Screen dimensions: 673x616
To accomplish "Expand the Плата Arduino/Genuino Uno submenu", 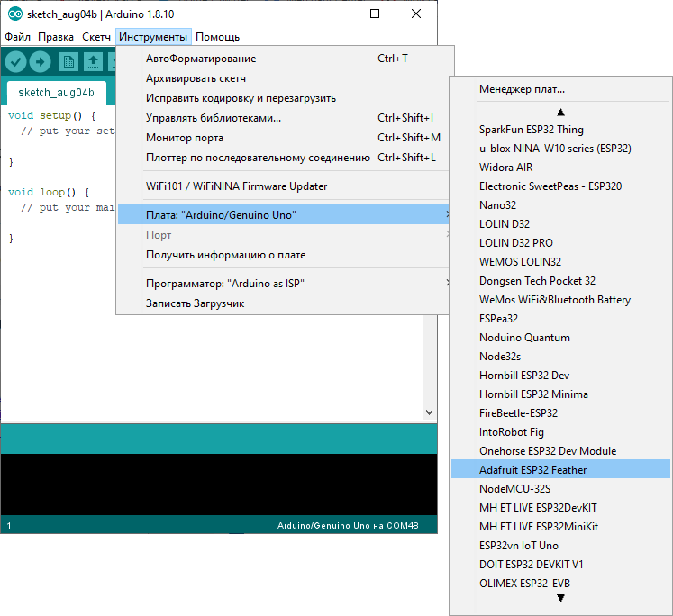I will coord(284,214).
